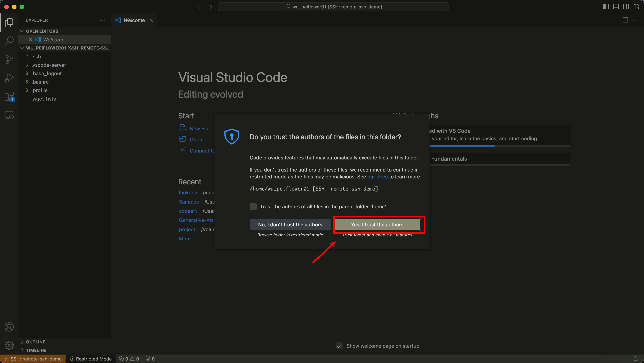644x363 pixels.
Task: Open Explorer views and more actions menu
Action: [x=102, y=20]
